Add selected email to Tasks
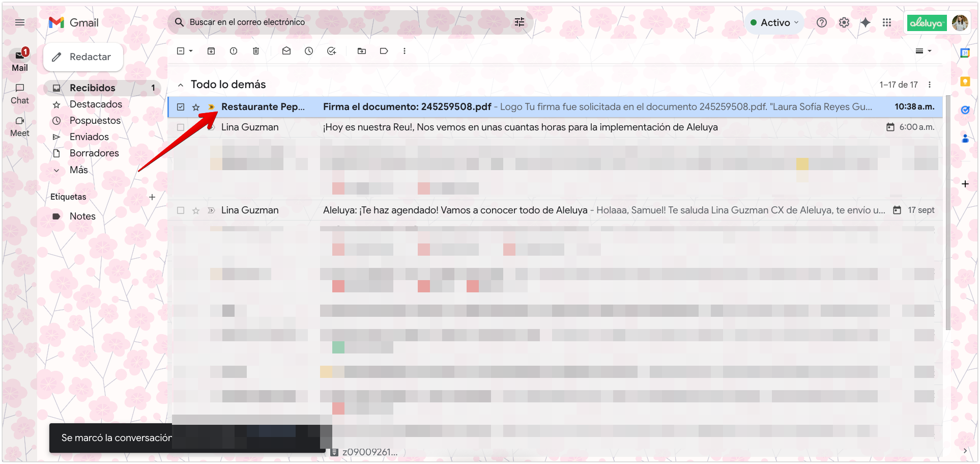 click(x=331, y=51)
